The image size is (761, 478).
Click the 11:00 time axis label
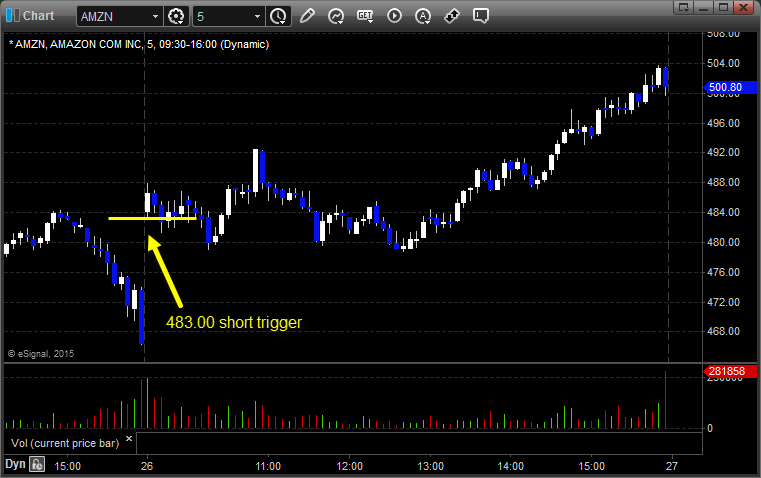[x=268, y=466]
